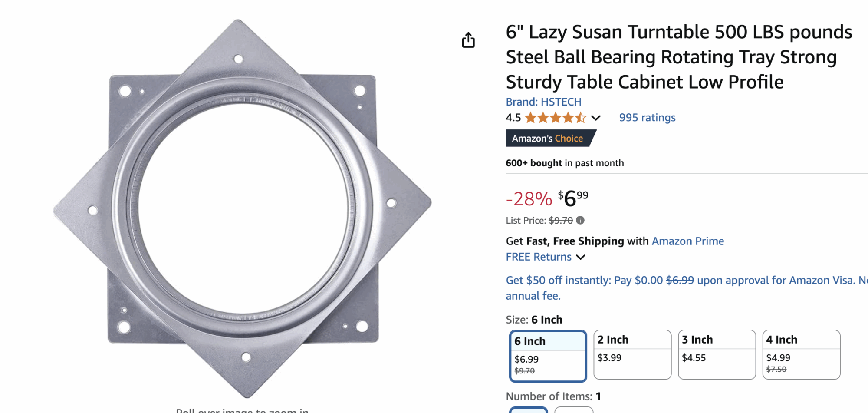Select the second Number of Items option

(574, 410)
